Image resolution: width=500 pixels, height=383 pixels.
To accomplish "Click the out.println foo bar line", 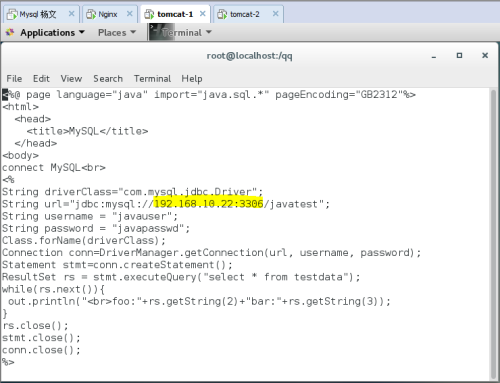I will tap(199, 301).
